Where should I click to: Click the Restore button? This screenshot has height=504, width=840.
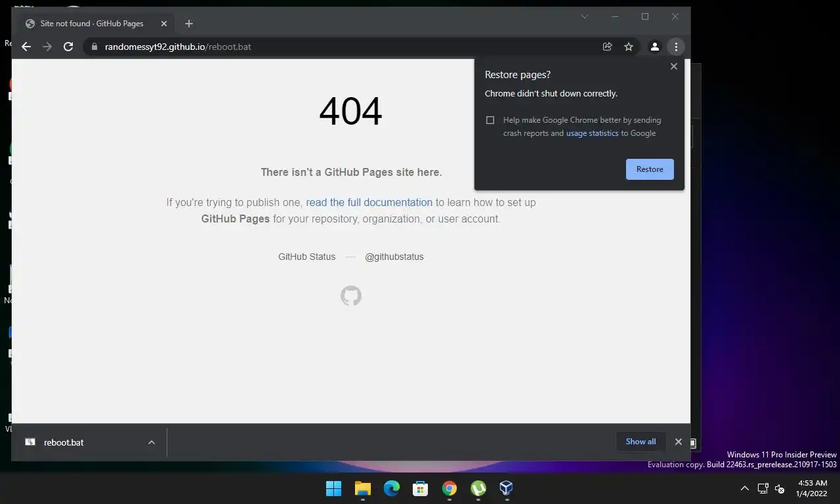[x=650, y=169]
